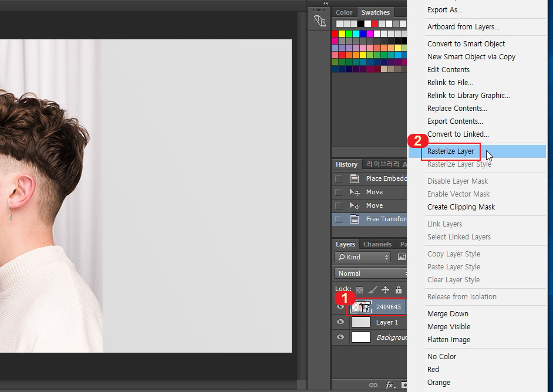Image resolution: width=553 pixels, height=392 pixels.
Task: Choose Export As... in context menu
Action: 445,10
